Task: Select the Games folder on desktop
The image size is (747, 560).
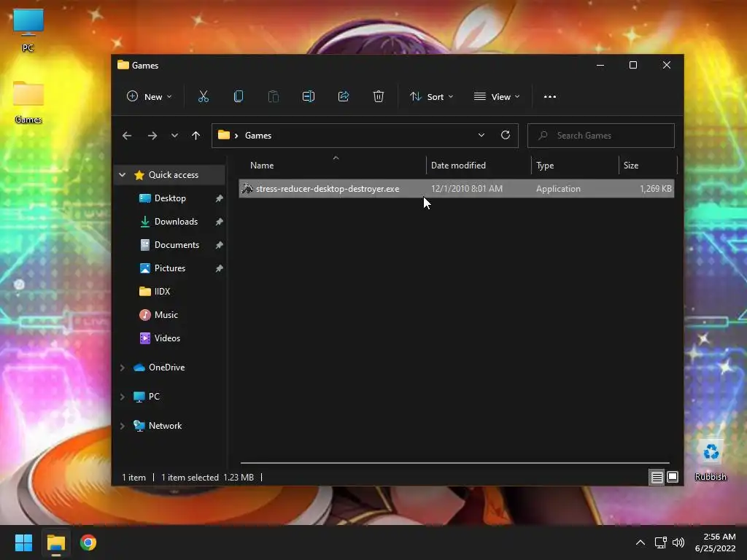Action: (x=28, y=102)
